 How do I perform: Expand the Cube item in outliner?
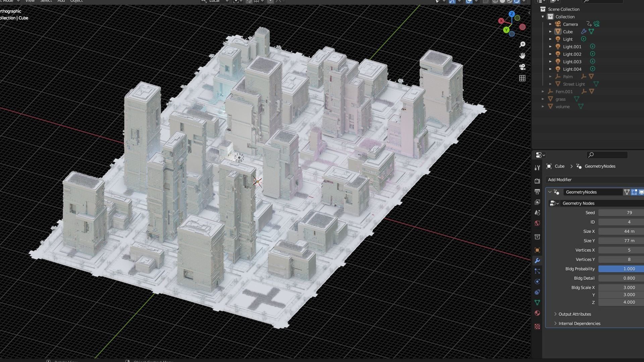tap(550, 32)
